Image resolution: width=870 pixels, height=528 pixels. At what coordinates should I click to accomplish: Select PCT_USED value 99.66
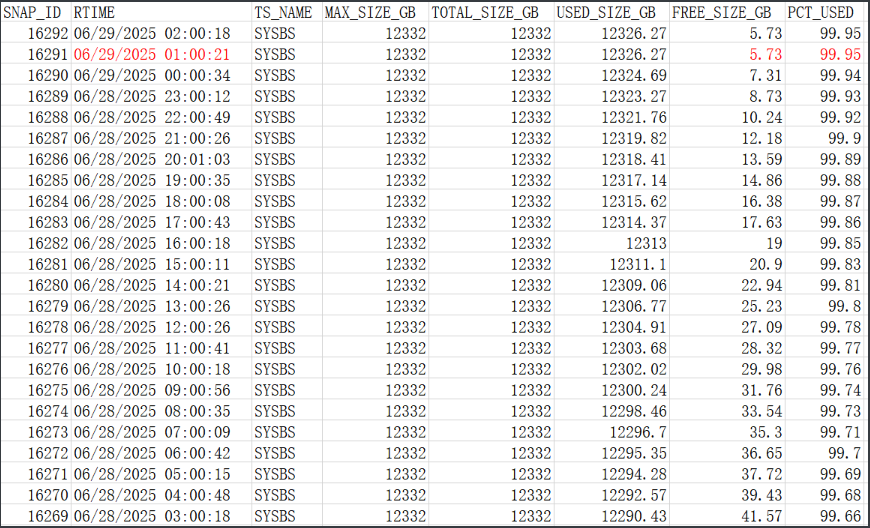point(841,516)
